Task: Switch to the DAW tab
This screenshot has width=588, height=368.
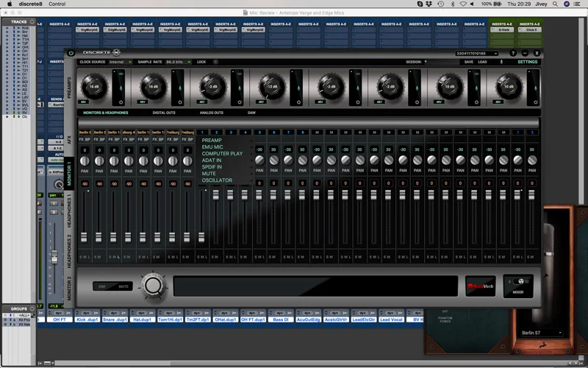Action: pos(251,113)
